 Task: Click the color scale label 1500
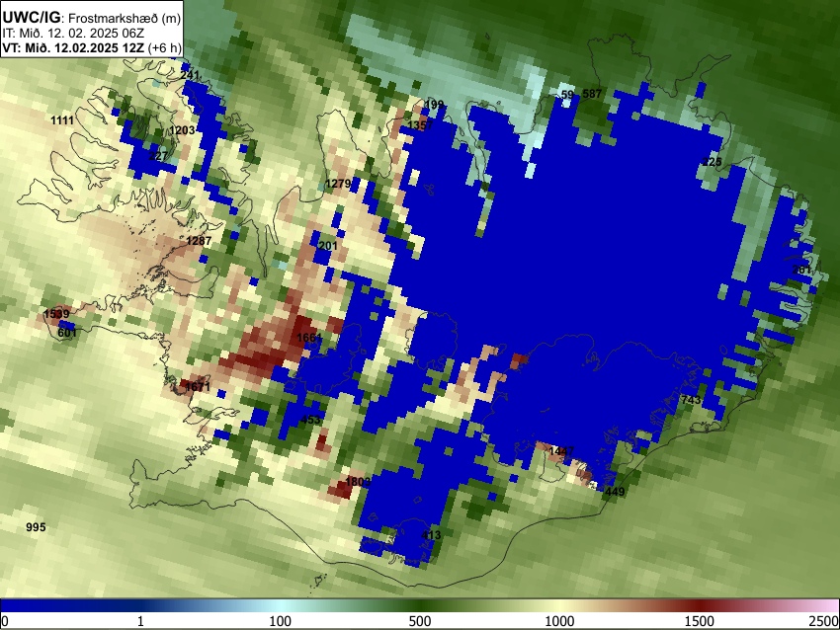pyautogui.click(x=700, y=621)
